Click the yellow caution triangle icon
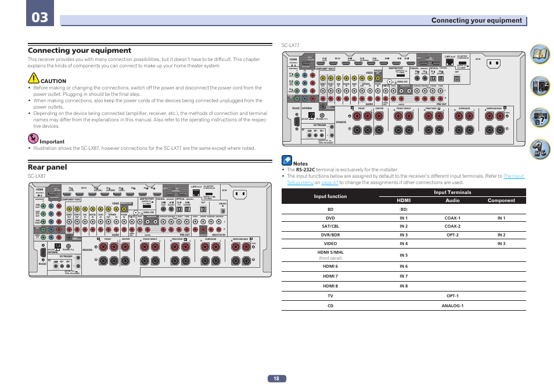This screenshot has height=392, width=554. 34,78
